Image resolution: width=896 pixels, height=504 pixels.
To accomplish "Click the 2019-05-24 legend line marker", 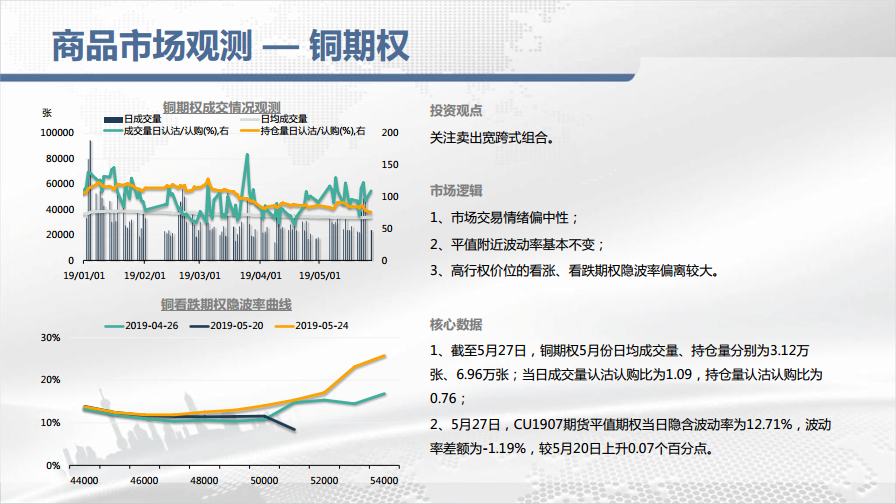I will pos(284,326).
